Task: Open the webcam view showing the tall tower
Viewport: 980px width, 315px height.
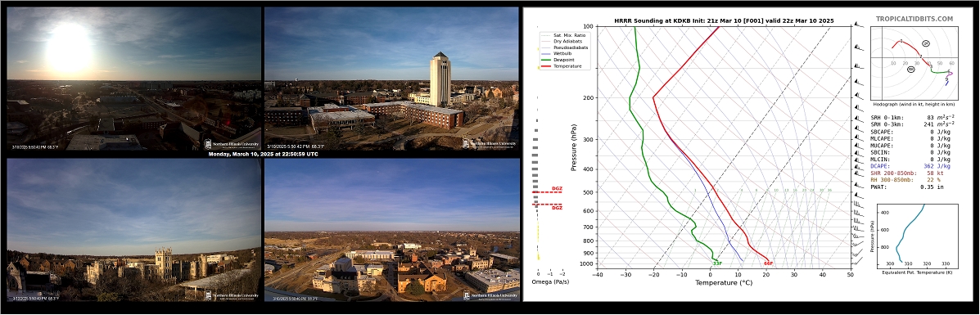Action: [x=391, y=78]
